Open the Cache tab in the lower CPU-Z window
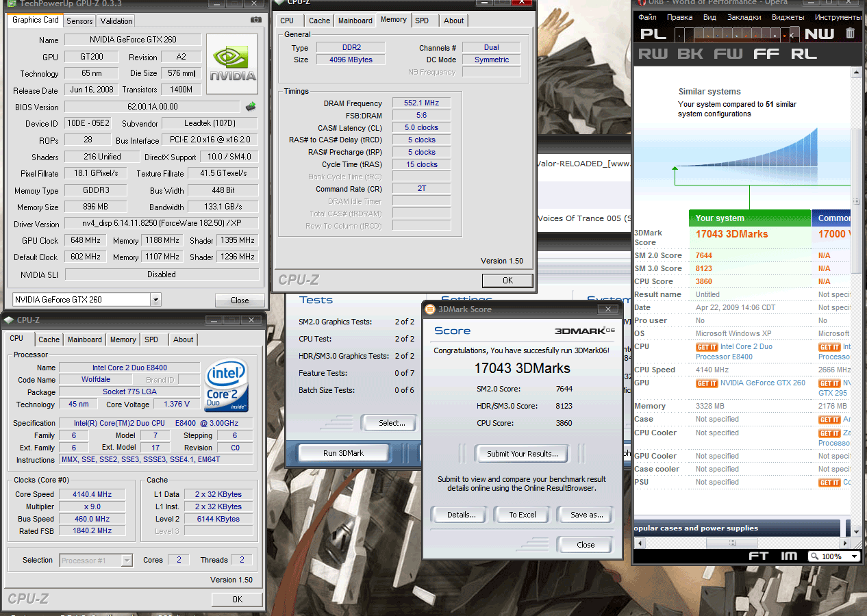Image resolution: width=867 pixels, height=616 pixels. (49, 339)
